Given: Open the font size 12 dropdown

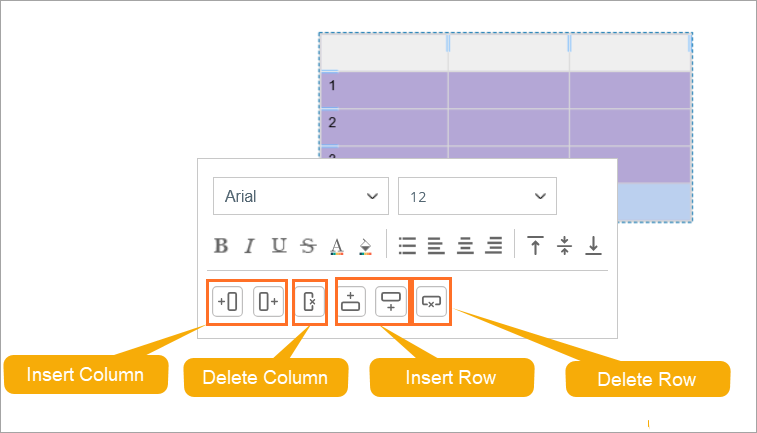Looking at the screenshot, I should (x=477, y=196).
